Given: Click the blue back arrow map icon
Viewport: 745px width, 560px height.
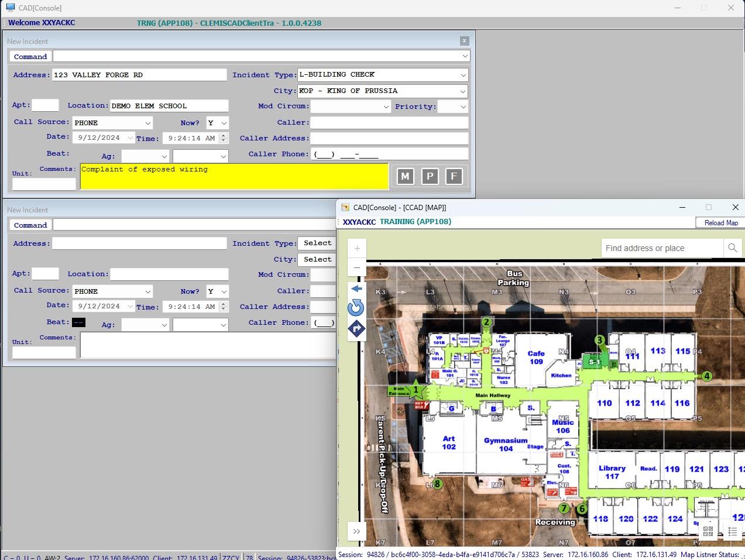Looking at the screenshot, I should (356, 288).
